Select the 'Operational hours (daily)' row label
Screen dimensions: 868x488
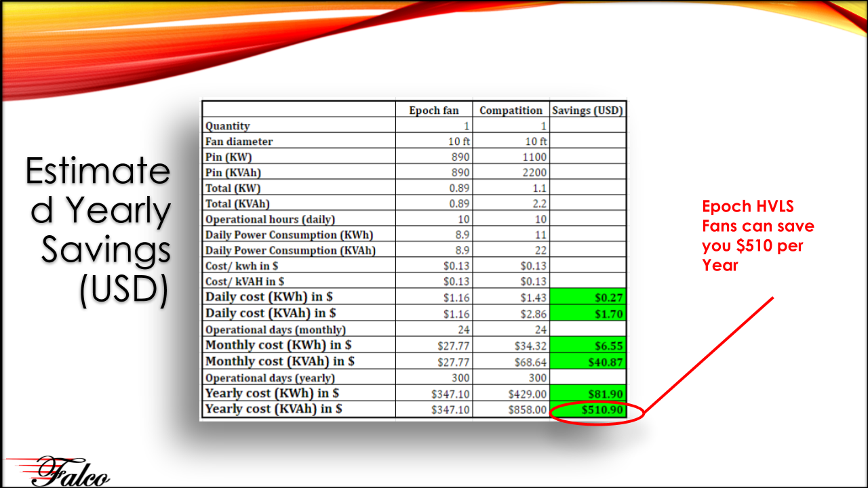tap(270, 220)
